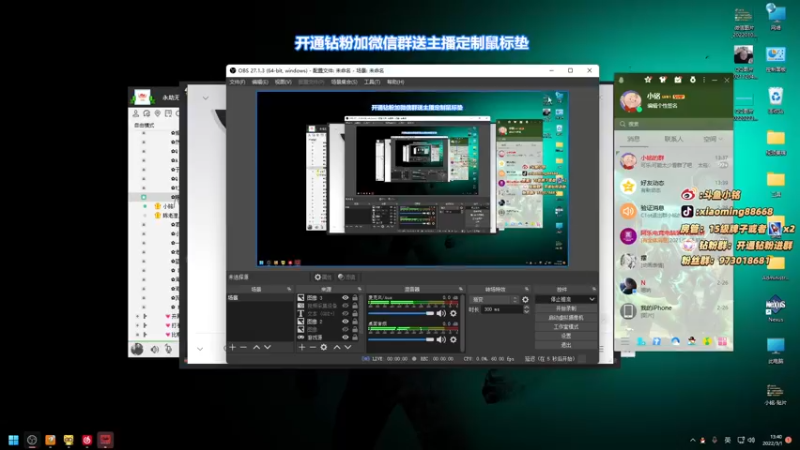Mute the microphone channel speaker icon

[x=441, y=313]
